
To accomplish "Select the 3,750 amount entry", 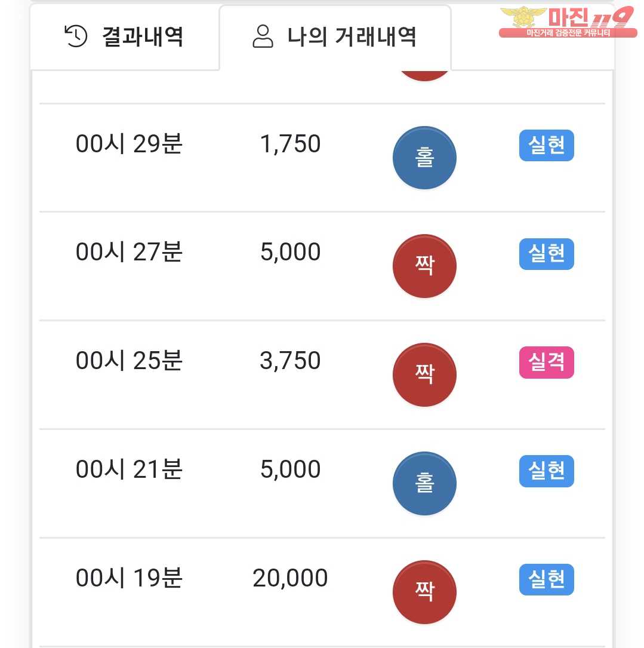I will click(290, 361).
